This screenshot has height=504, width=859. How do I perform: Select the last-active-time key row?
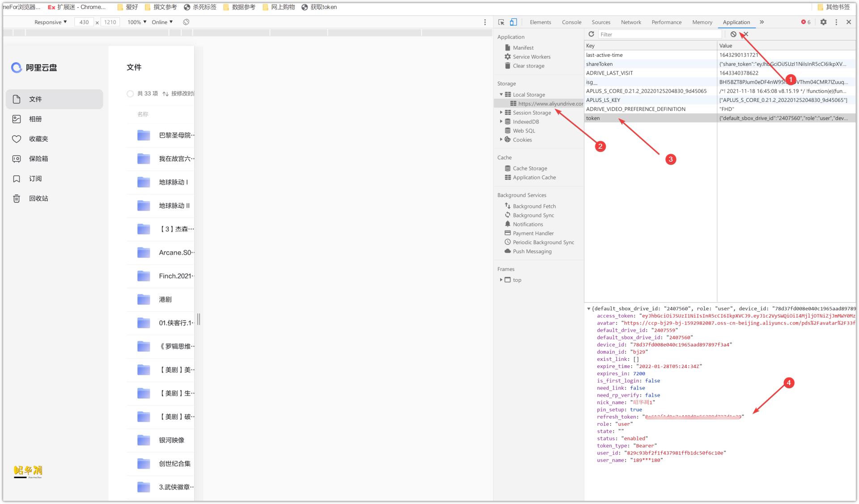pos(720,55)
